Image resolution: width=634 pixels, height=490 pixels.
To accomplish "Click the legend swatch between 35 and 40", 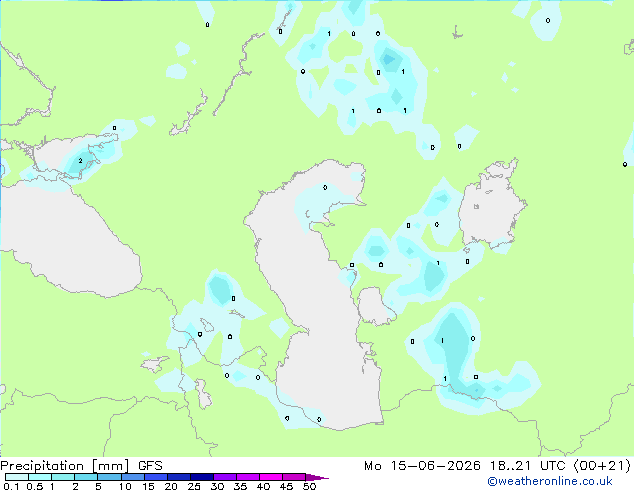I will (x=248, y=477).
